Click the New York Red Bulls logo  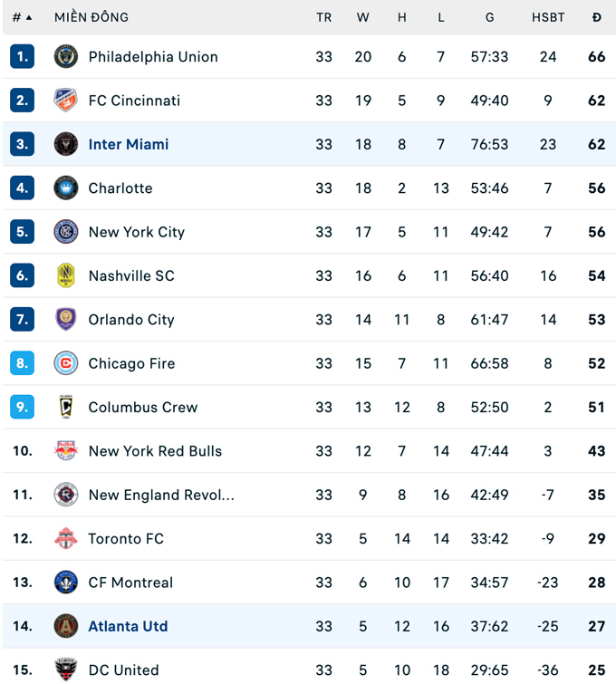coord(66,450)
